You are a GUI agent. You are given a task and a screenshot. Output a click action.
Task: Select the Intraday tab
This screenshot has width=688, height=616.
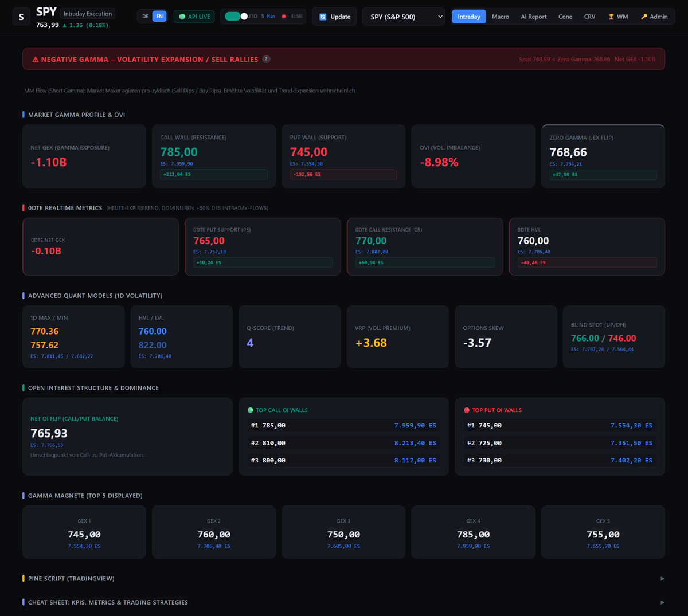[x=468, y=17]
